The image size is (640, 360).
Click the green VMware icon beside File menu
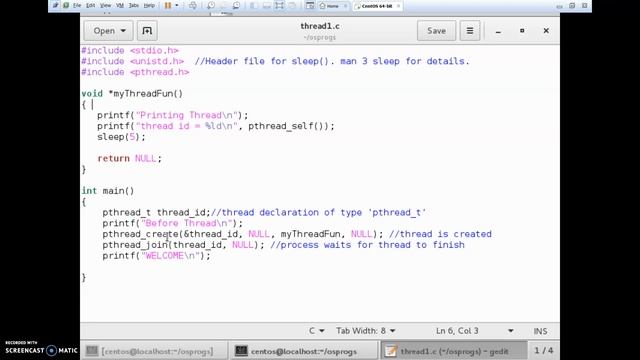(x=66, y=6)
